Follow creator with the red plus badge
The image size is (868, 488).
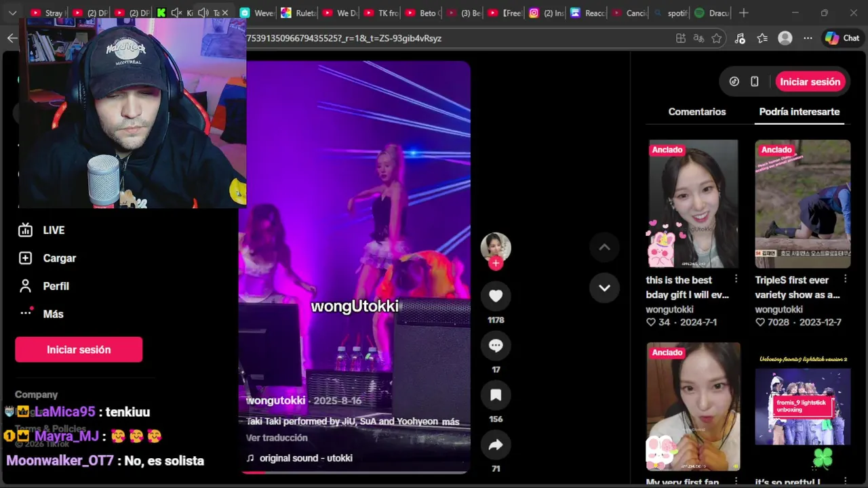pos(496,264)
